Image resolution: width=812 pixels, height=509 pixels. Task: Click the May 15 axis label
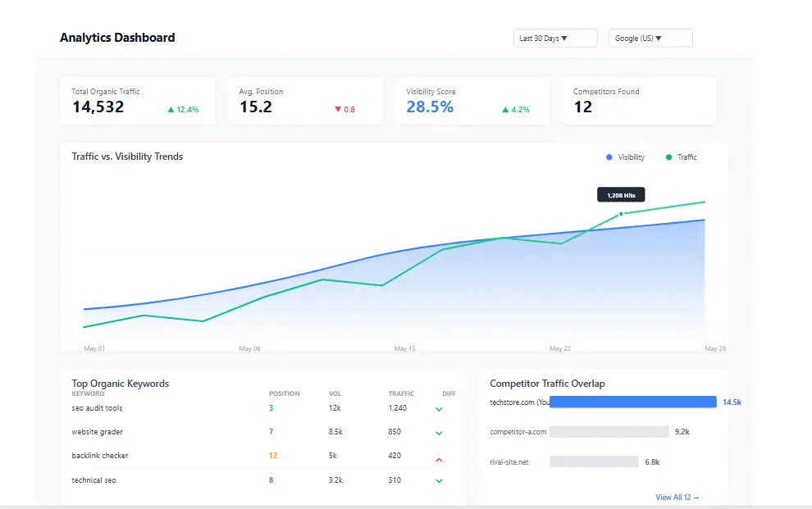coord(404,348)
